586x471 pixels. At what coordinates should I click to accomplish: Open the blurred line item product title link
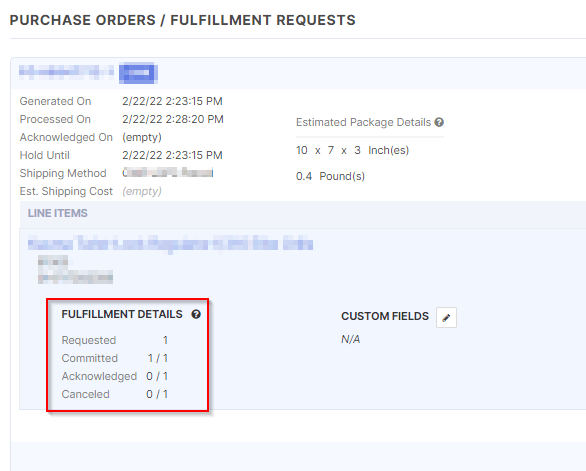(x=170, y=244)
